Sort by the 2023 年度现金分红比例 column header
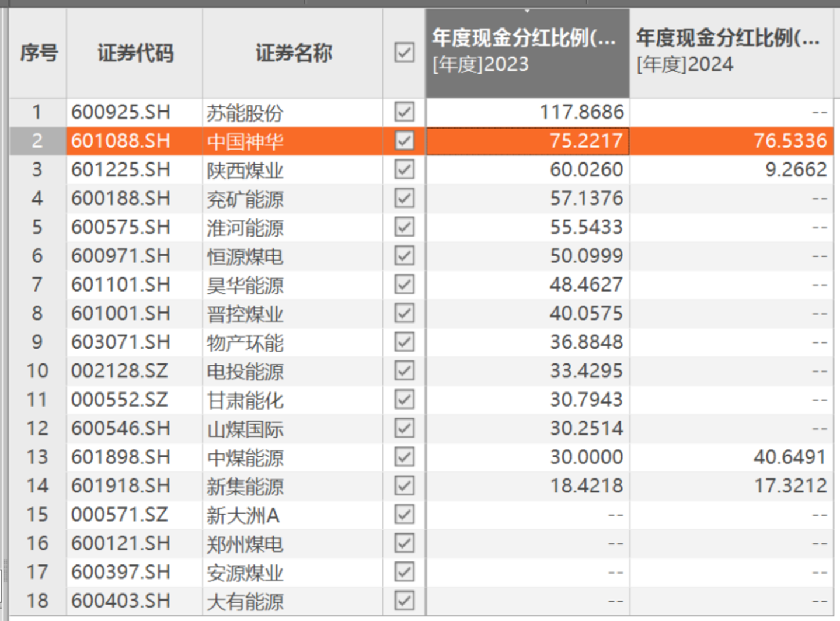This screenshot has width=840, height=621. click(527, 53)
